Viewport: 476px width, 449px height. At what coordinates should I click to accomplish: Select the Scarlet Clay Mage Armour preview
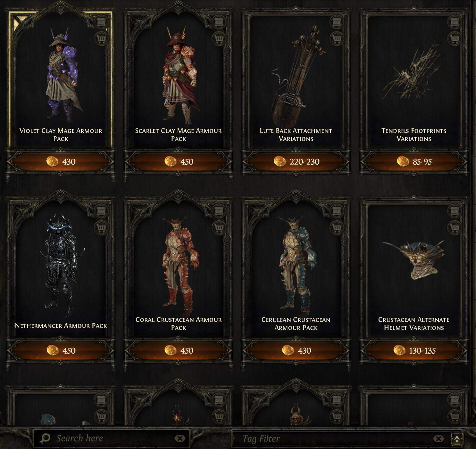(179, 79)
